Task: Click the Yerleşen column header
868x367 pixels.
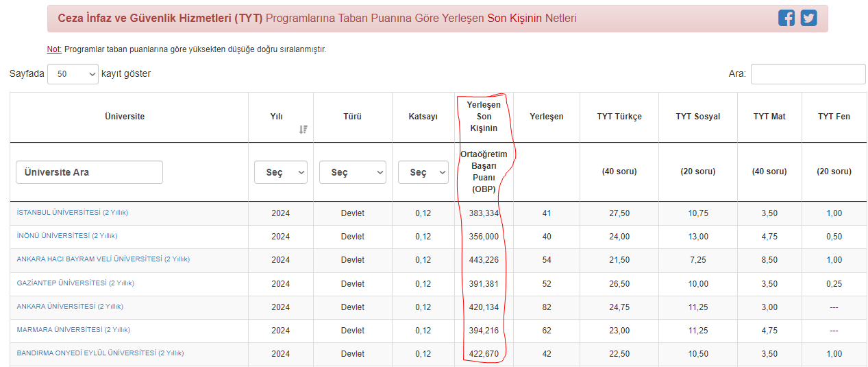Action: (546, 117)
